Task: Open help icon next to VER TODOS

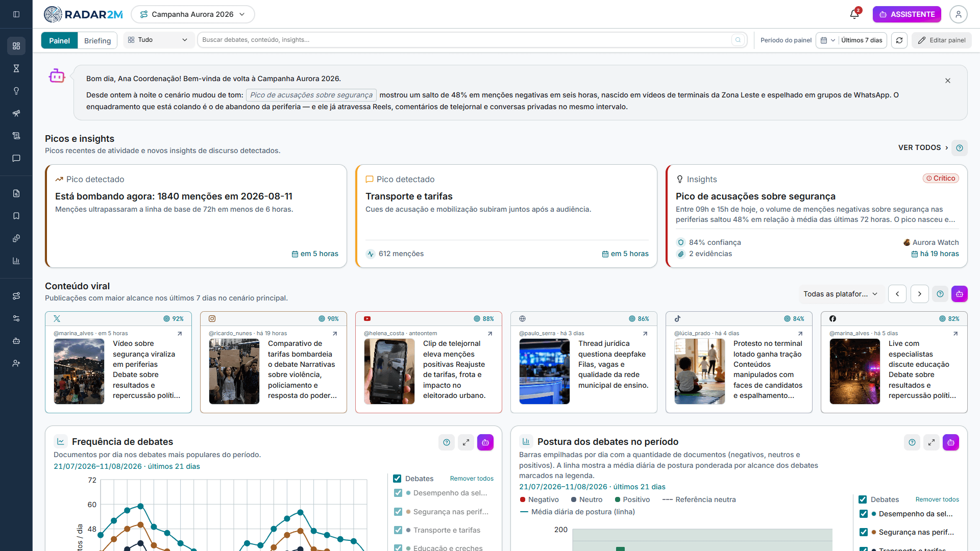Action: 960,148
